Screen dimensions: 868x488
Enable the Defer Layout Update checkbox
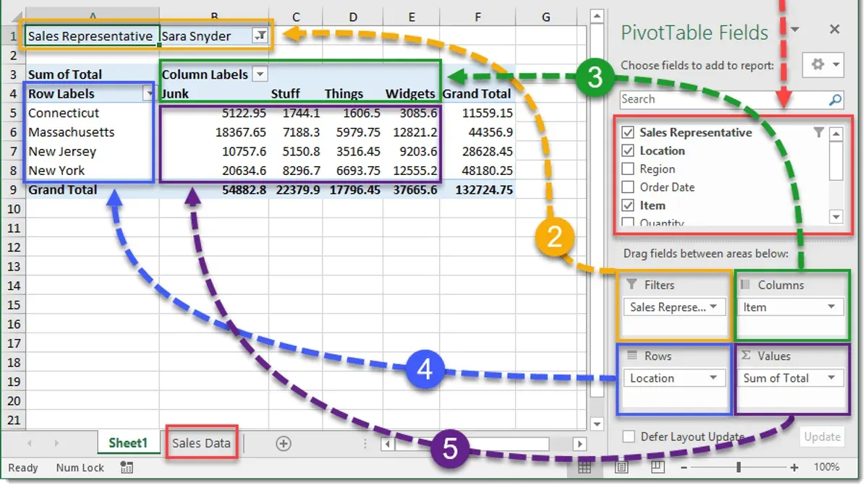pyautogui.click(x=629, y=437)
